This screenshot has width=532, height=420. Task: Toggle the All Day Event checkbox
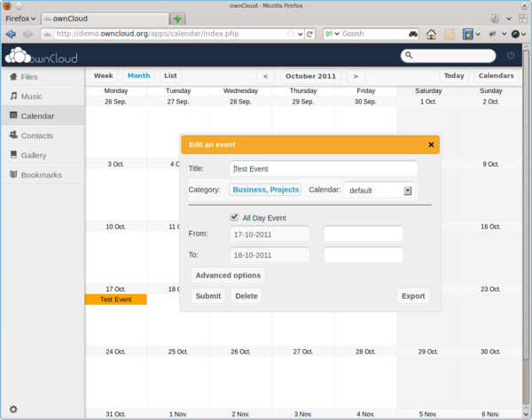[x=234, y=217]
